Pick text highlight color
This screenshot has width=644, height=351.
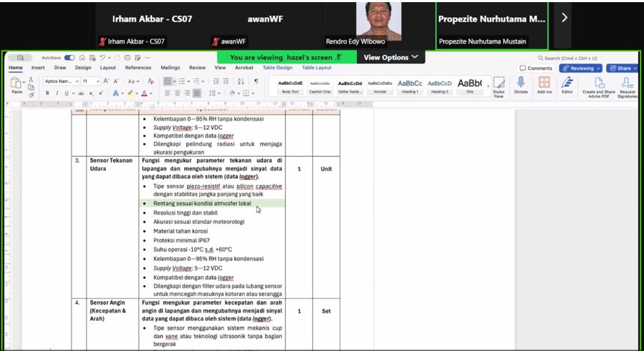click(130, 93)
